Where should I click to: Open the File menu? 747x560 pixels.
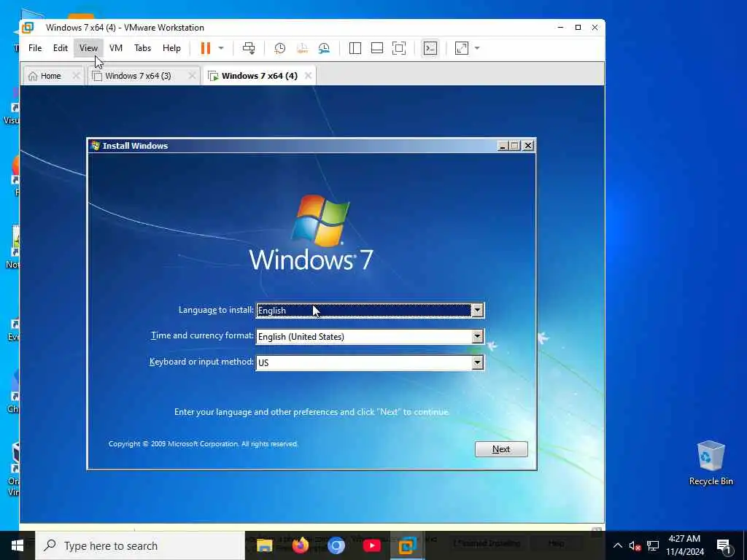(x=35, y=48)
